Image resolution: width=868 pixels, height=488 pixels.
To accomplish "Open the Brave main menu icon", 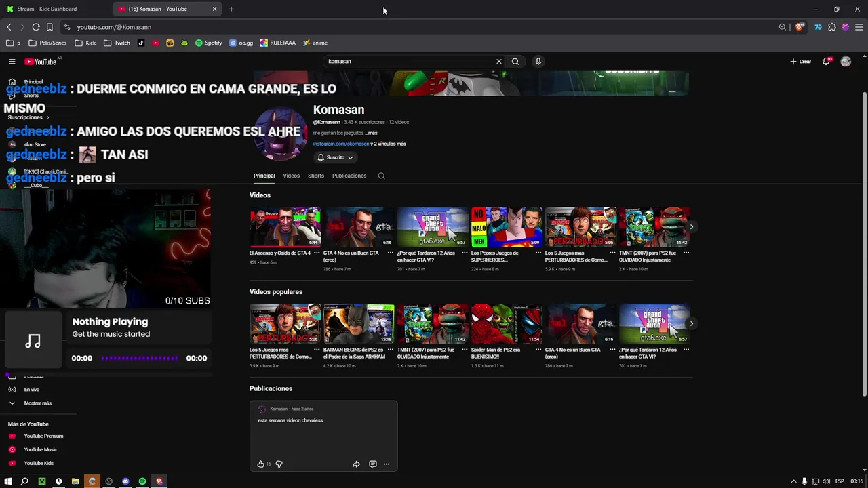I will pos(859,27).
